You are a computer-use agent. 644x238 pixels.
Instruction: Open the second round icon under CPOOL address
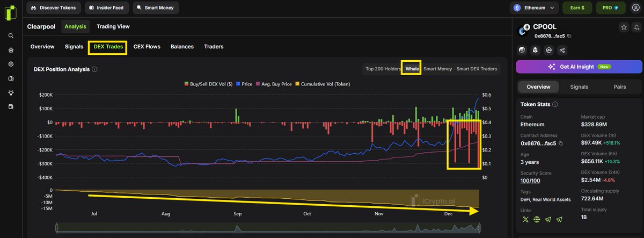535,50
